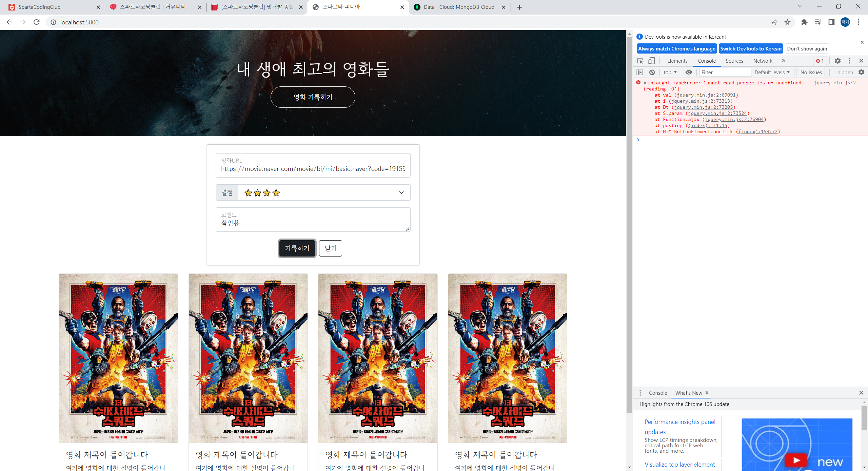The height and width of the screenshot is (471, 868).
Task: Open the (index):111:15 stack trace link
Action: click(x=708, y=125)
